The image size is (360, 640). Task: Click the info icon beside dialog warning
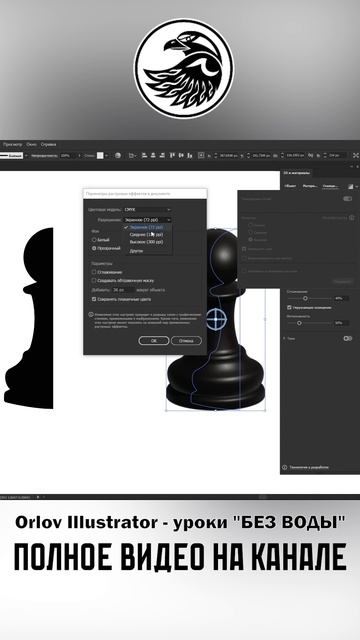(91, 315)
